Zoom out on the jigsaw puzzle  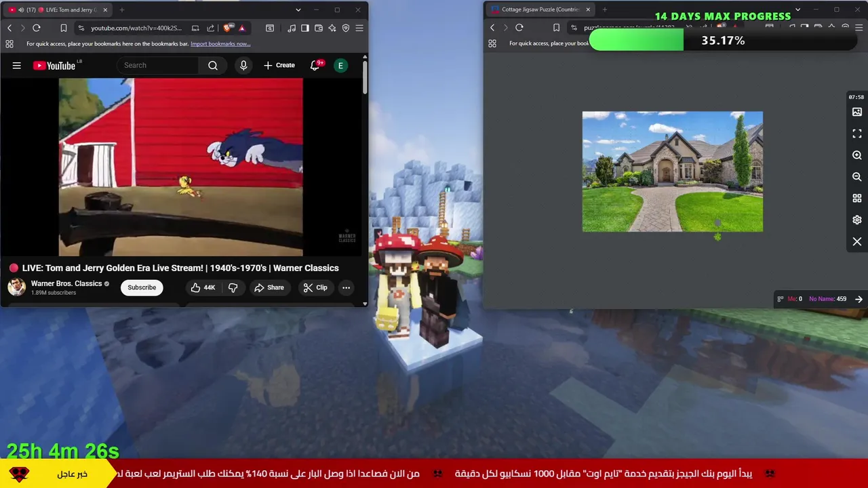click(x=857, y=177)
